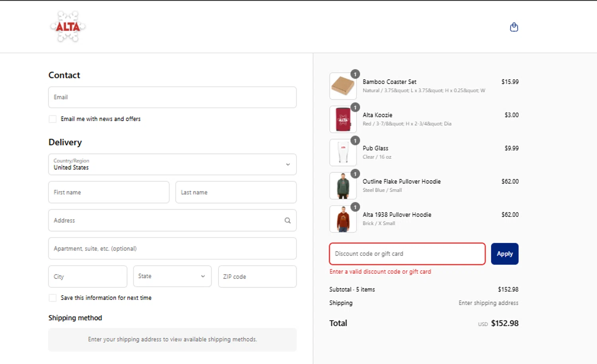
Task: Enable Email me with news and offers
Action: [x=53, y=119]
